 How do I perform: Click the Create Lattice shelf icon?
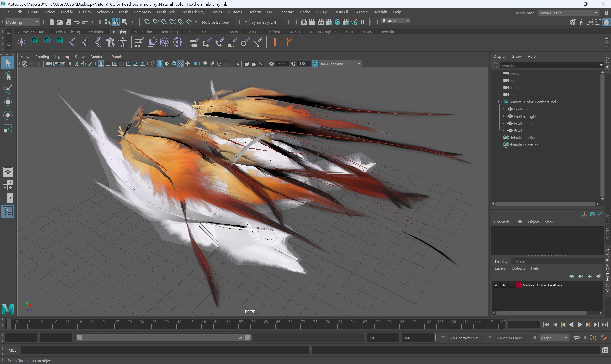pos(165,42)
